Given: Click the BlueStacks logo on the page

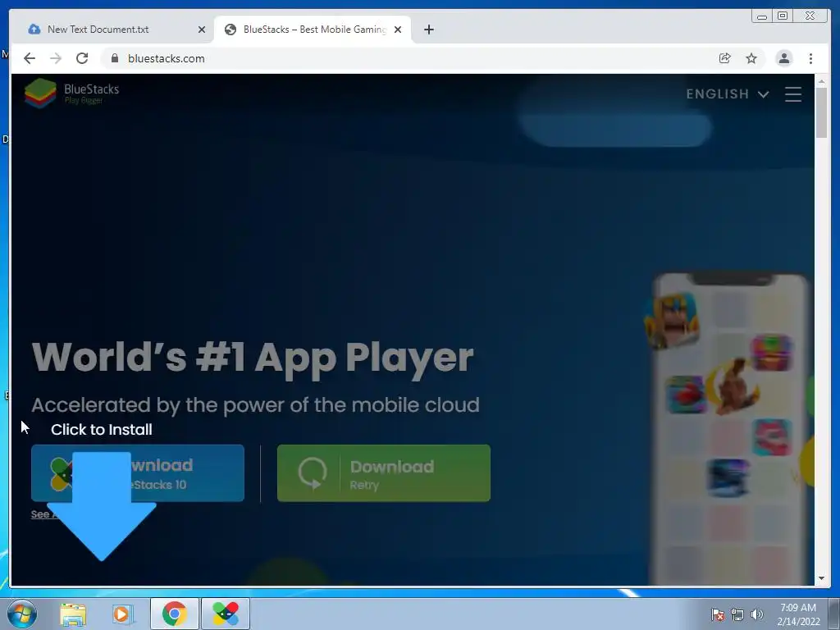Looking at the screenshot, I should pyautogui.click(x=72, y=93).
